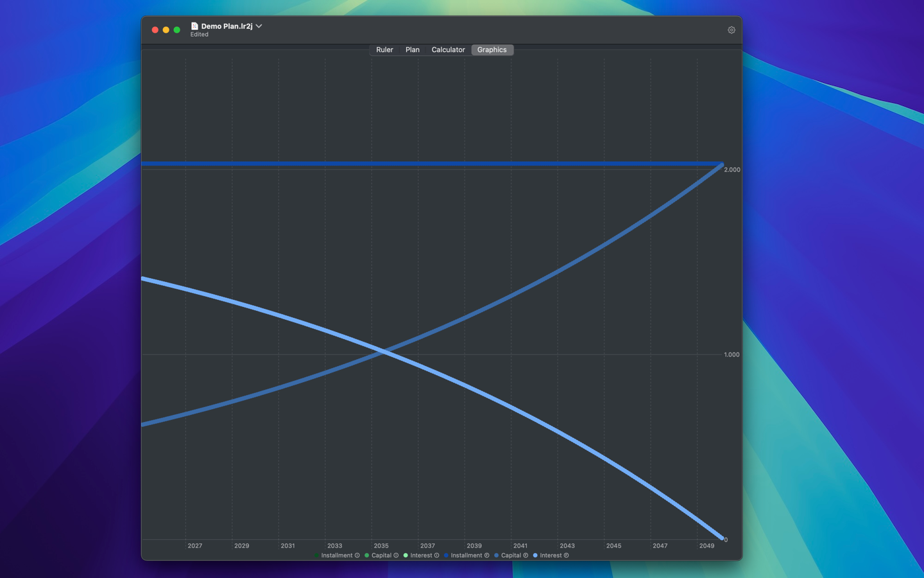The image size is (924, 578).
Task: Toggle the green Interest legend label
Action: point(421,556)
